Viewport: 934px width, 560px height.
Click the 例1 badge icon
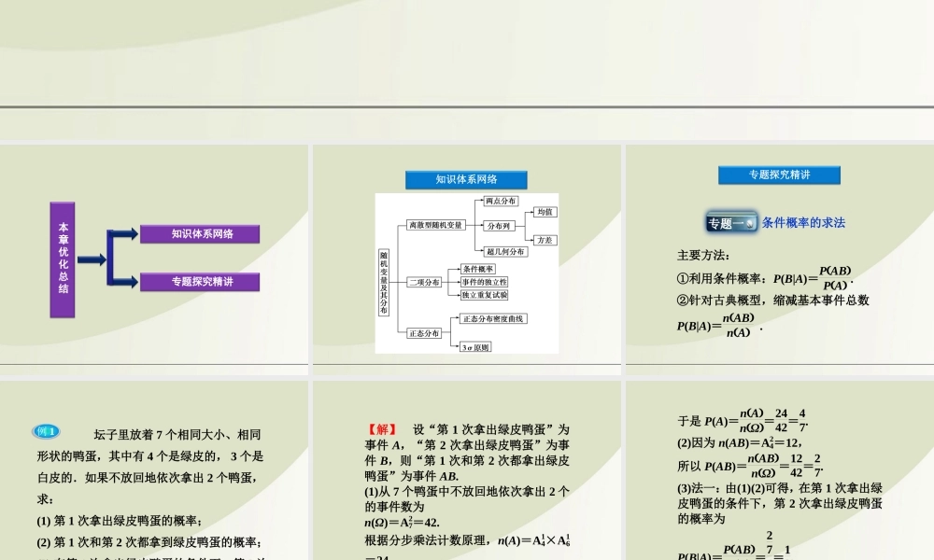(46, 431)
